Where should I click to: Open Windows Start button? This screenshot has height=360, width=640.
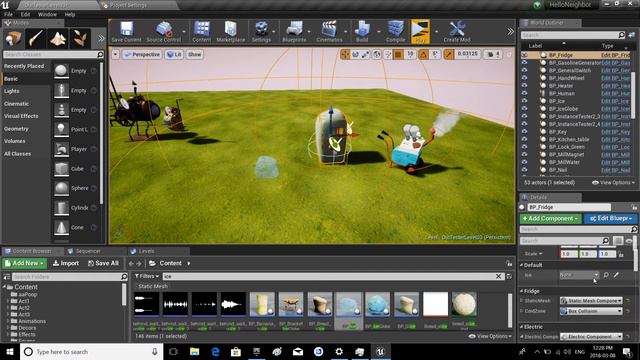[x=10, y=351]
